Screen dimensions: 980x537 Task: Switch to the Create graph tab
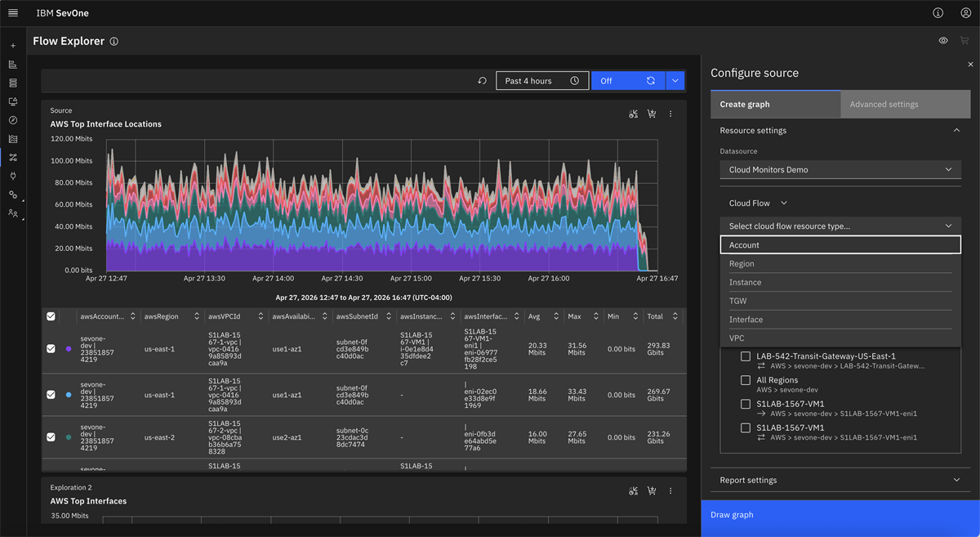click(x=775, y=104)
